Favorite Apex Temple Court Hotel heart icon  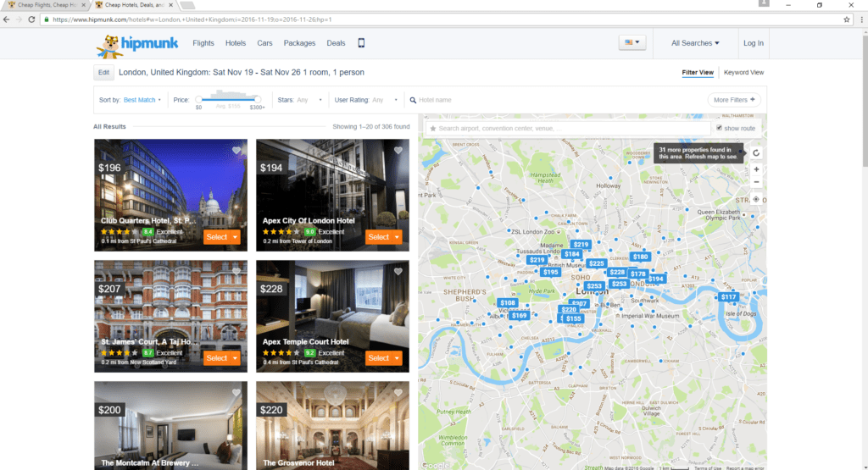(x=398, y=272)
